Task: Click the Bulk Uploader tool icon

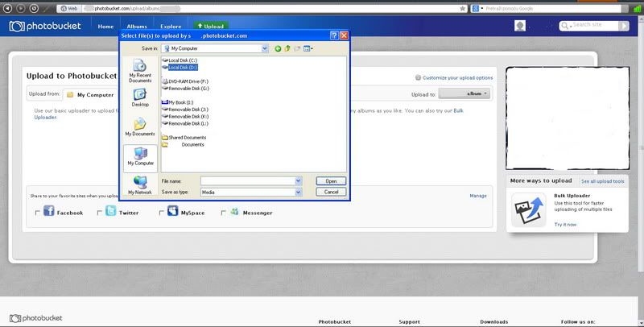Action: 529,210
